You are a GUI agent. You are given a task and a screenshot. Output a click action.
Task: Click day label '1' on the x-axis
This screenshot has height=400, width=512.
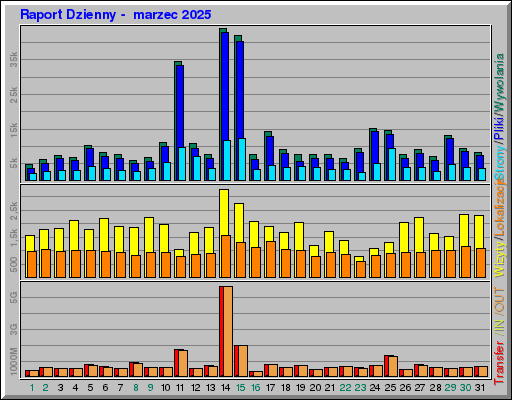32,388
